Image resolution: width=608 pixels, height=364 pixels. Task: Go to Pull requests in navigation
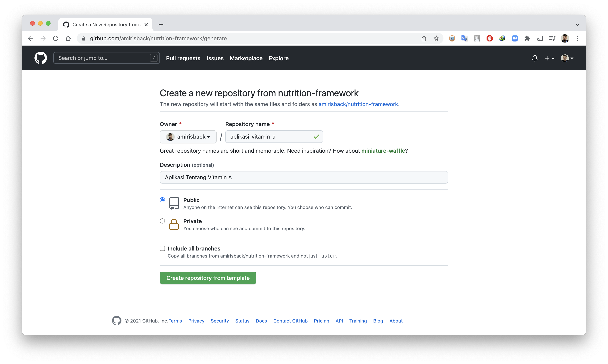(x=183, y=58)
